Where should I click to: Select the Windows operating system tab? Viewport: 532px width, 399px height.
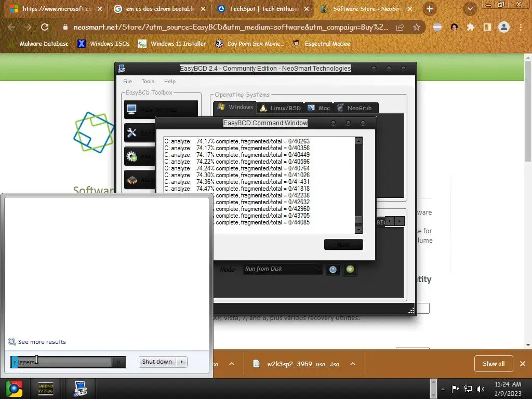tap(235, 107)
